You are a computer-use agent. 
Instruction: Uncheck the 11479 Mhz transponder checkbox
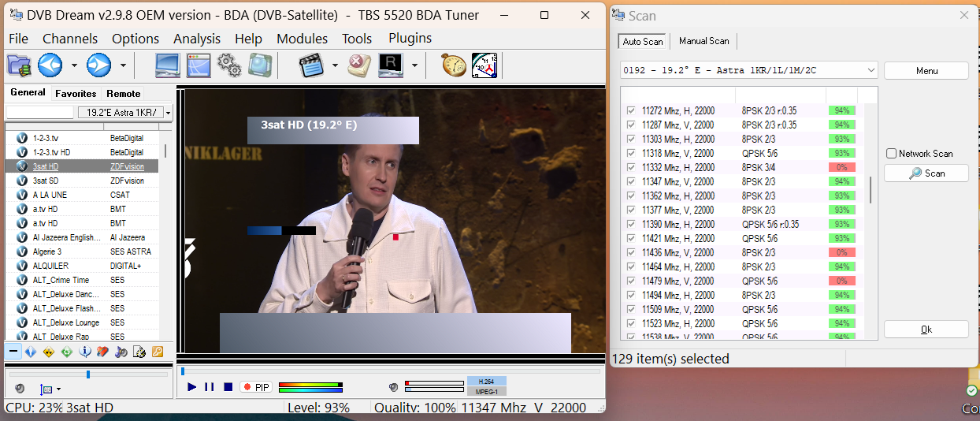pos(630,281)
